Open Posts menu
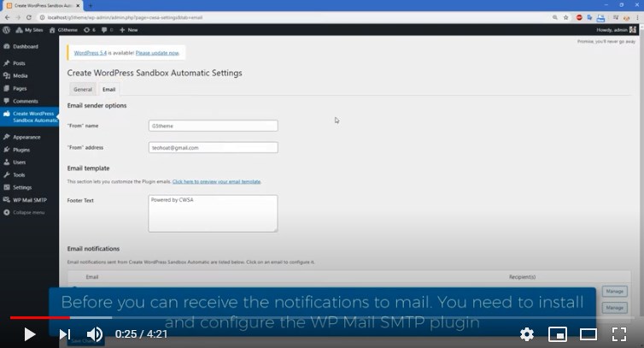 tap(19, 63)
